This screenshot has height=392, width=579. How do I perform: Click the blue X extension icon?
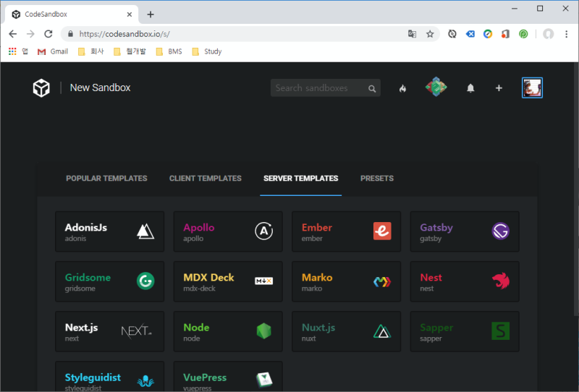coord(470,34)
